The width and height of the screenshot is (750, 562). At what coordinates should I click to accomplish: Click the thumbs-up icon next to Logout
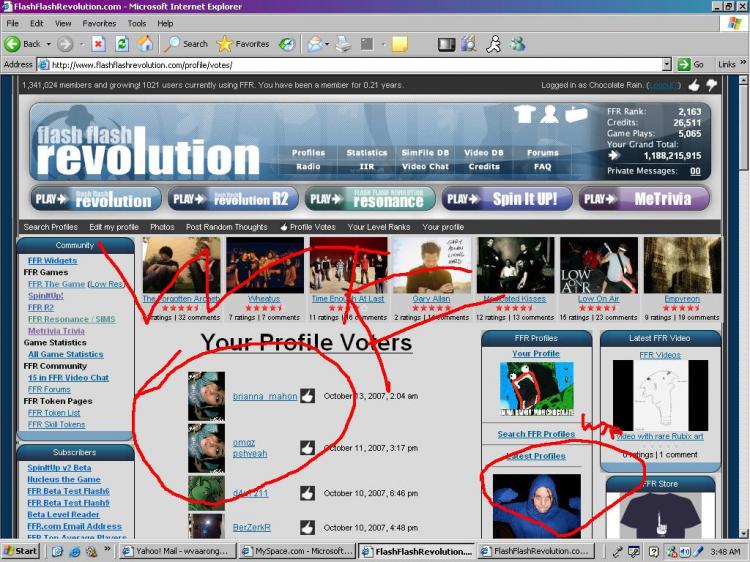click(x=694, y=85)
